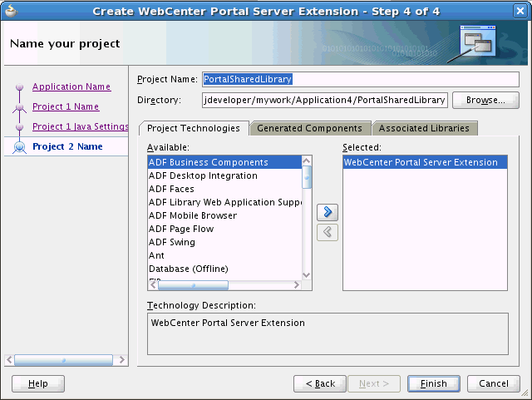Screen dimensions: 532x400
Task: Click the Cancel button
Action: tap(494, 383)
